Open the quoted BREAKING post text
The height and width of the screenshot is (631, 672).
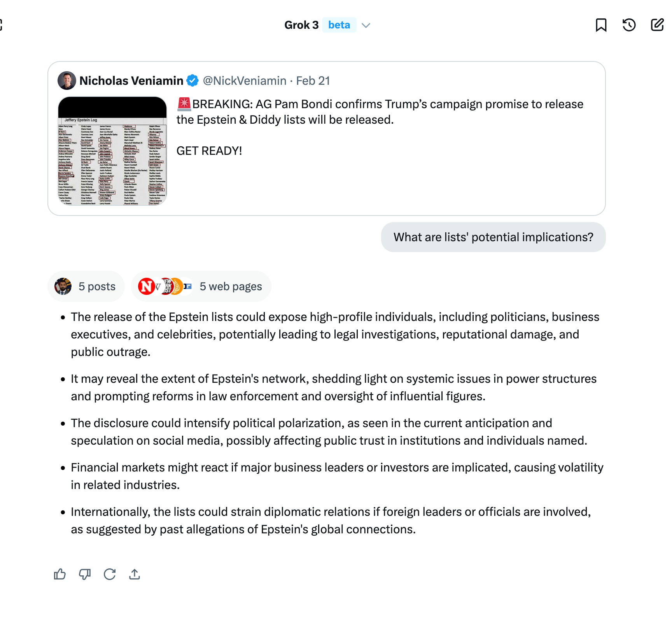tap(380, 112)
